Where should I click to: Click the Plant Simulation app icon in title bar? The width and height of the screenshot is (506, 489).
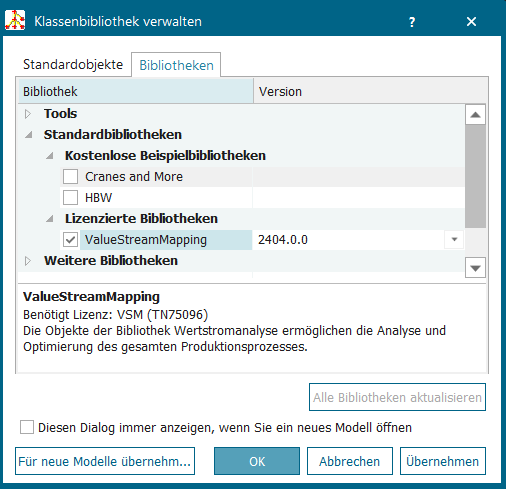coord(15,21)
